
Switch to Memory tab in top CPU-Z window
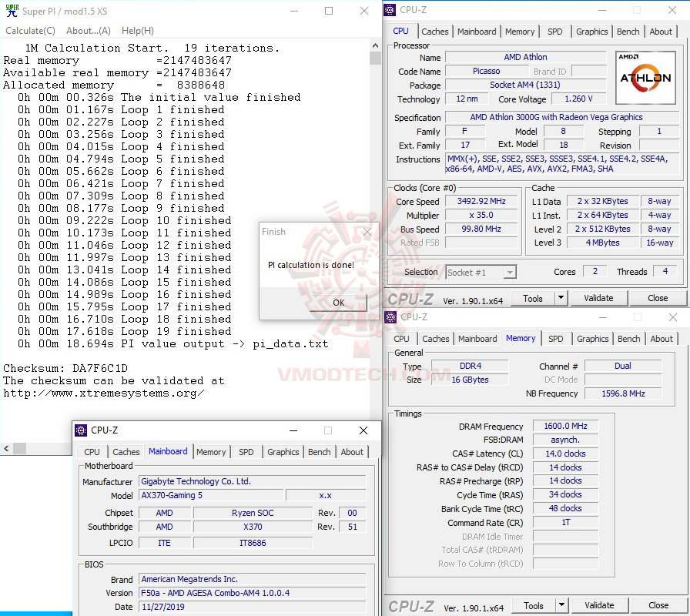(520, 32)
